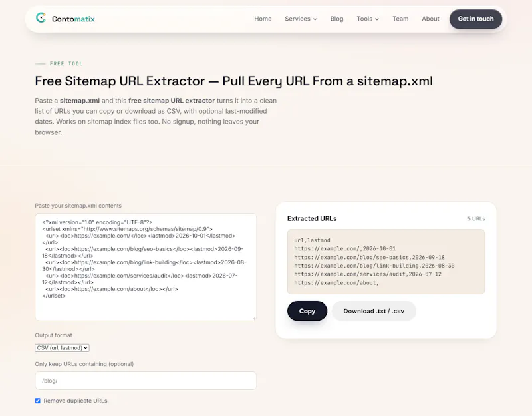The width and height of the screenshot is (532, 416).
Task: Focus the sitemap.xml contents textarea
Action: pyautogui.click(x=146, y=267)
